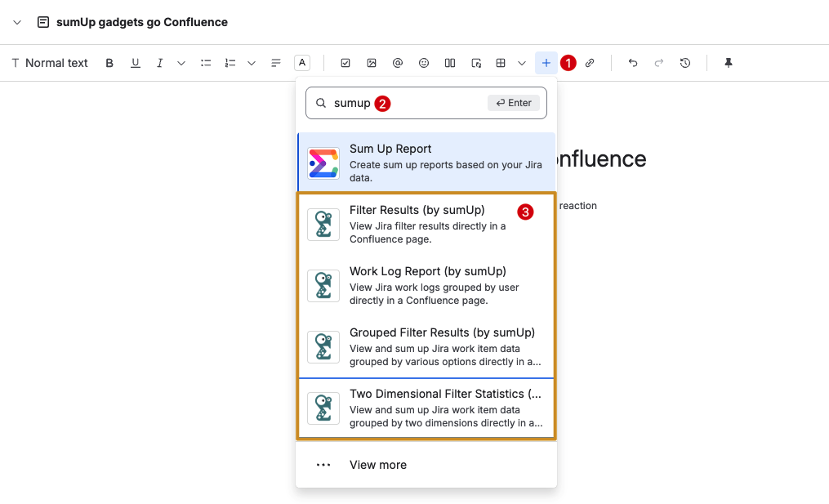Click the Grouped Filter Results macro icon
Screen dimensions: 829x504
(323, 347)
